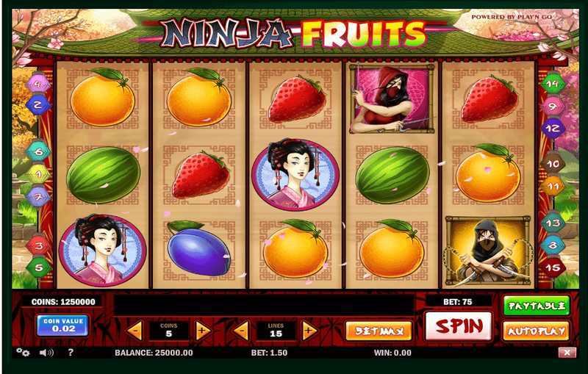Click payline marker number 13
Image resolution: width=588 pixels, height=374 pixels.
(553, 223)
